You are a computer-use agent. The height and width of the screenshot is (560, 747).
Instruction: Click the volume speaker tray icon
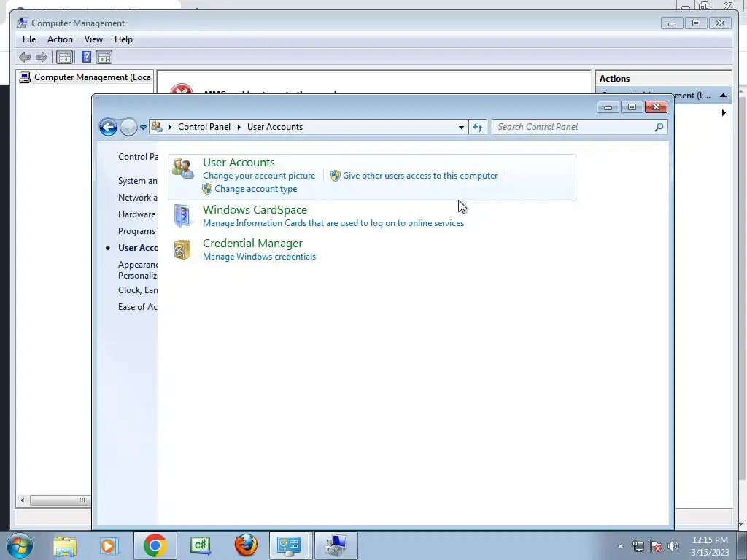[673, 546]
